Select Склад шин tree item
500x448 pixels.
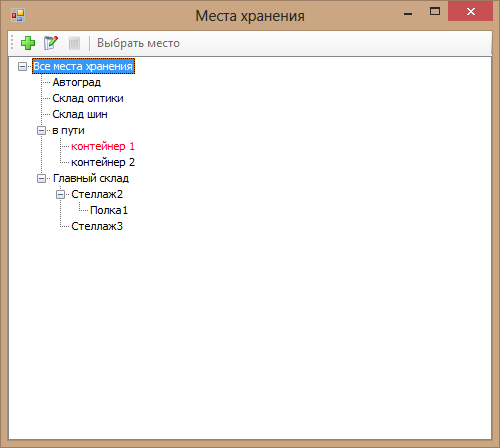click(x=80, y=114)
